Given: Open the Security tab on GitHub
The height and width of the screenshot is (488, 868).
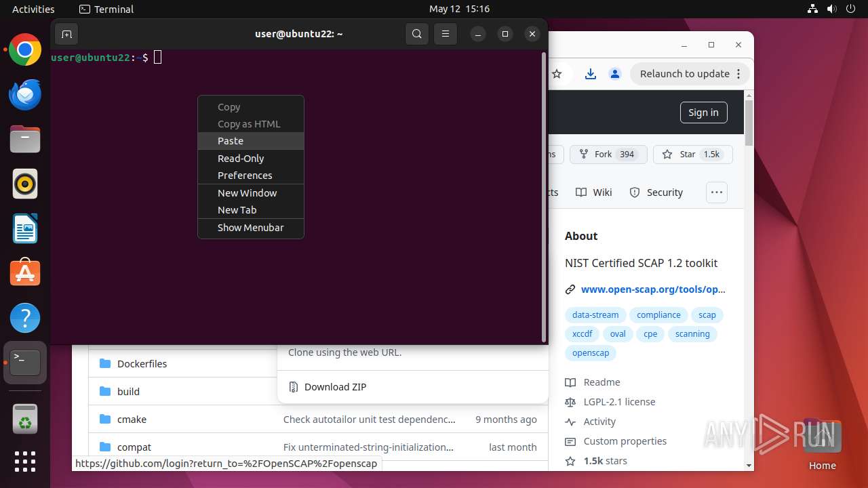Looking at the screenshot, I should [656, 192].
